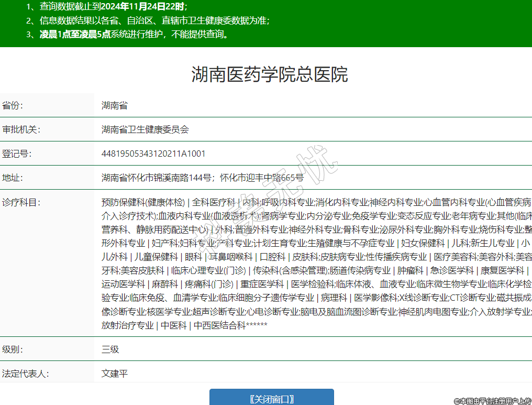The height and width of the screenshot is (405, 532).
Task: Click the 法定代表人 label
Action: [26, 374]
